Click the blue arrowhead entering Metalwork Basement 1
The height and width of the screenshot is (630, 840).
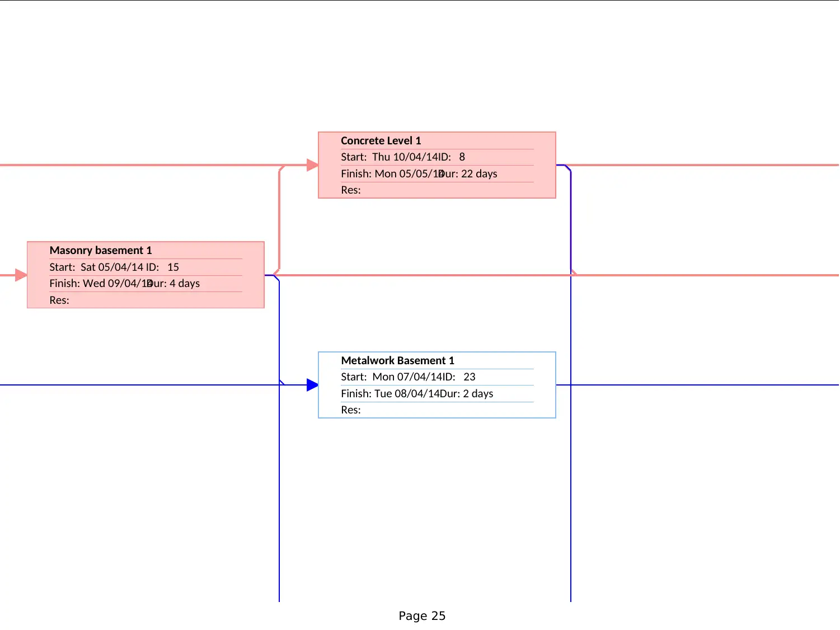pos(312,385)
